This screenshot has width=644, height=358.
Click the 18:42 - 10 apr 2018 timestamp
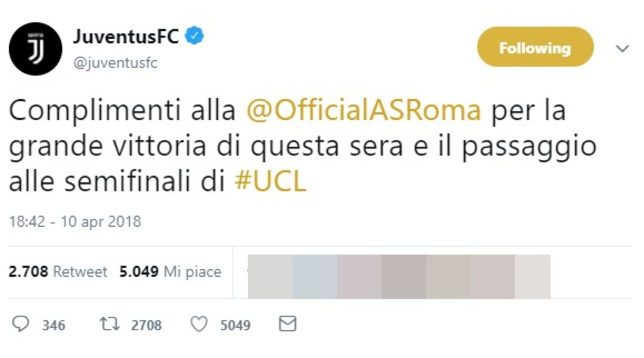(x=75, y=221)
